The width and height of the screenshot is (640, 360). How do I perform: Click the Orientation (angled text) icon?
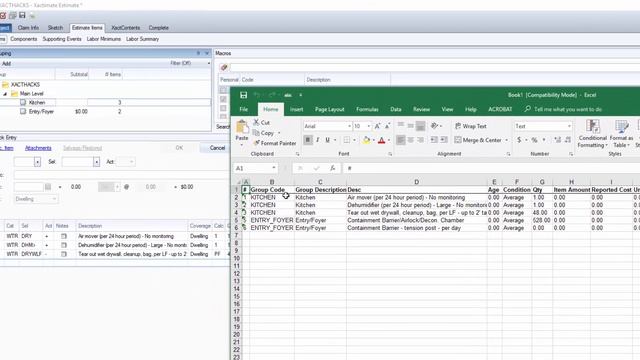(434, 126)
